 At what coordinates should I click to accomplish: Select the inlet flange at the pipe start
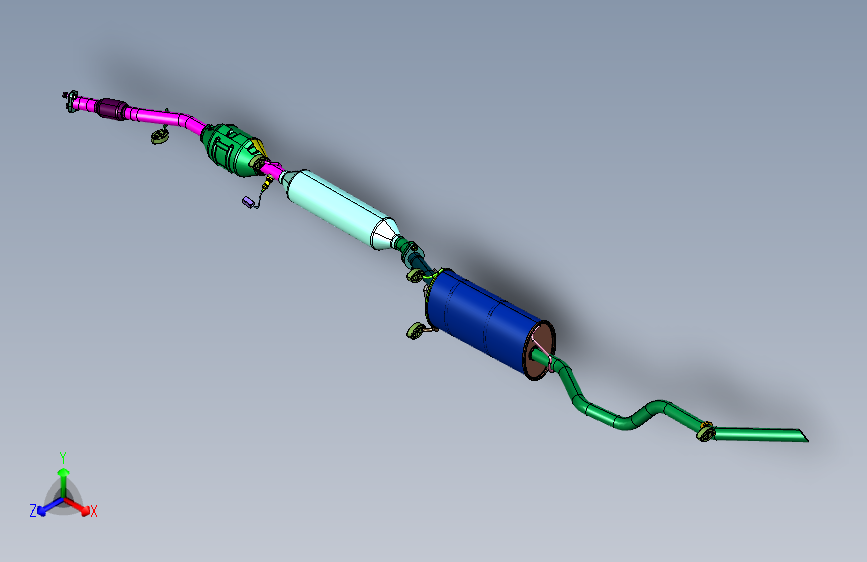(x=71, y=101)
